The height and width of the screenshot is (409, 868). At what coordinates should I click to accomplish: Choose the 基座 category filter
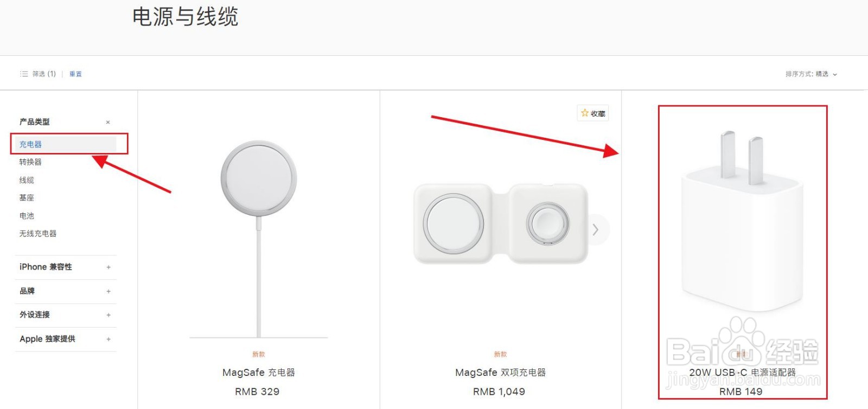pos(27,197)
